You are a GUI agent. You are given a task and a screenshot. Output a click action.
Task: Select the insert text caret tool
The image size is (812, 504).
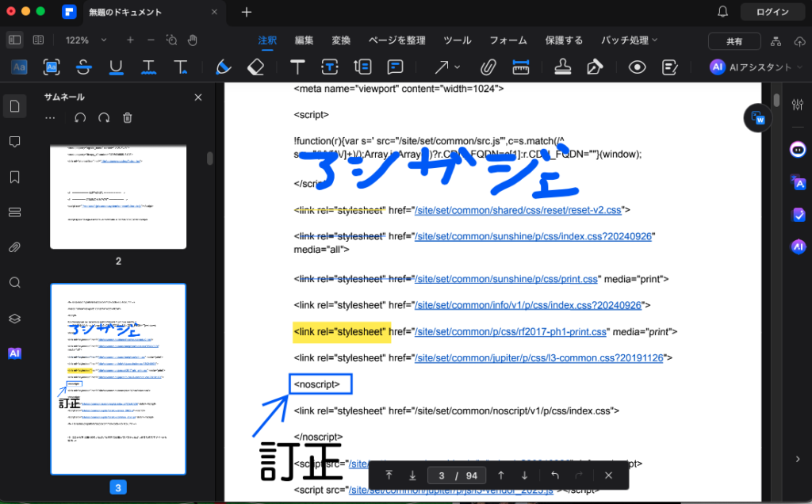(181, 67)
